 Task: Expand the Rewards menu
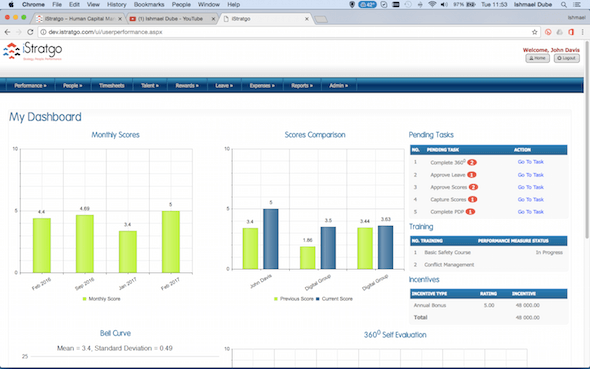pos(187,86)
